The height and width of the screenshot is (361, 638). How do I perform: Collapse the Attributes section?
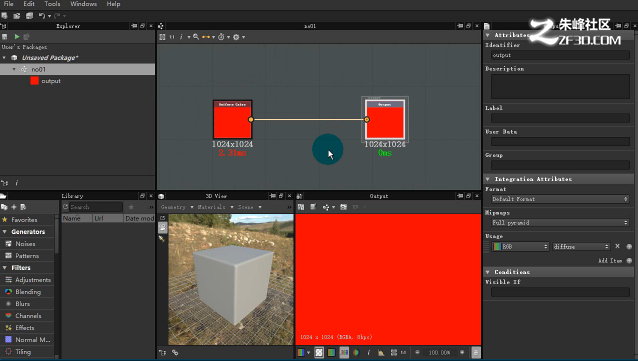coord(487,35)
